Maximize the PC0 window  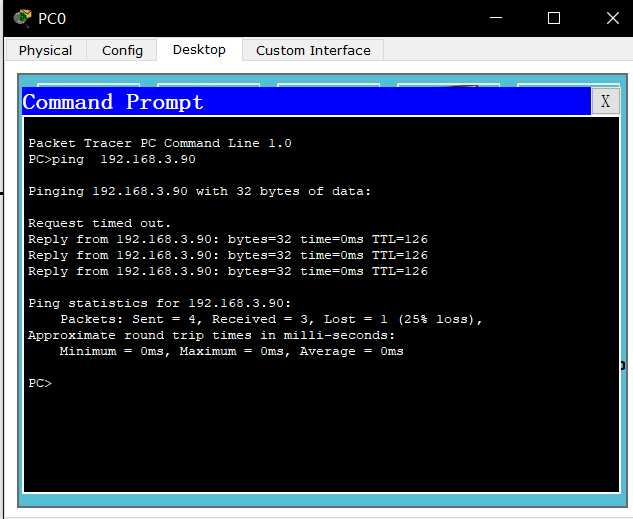[x=553, y=18]
